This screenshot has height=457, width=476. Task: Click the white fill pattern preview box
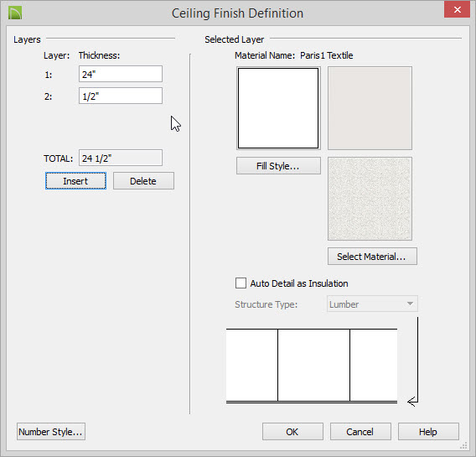278,108
